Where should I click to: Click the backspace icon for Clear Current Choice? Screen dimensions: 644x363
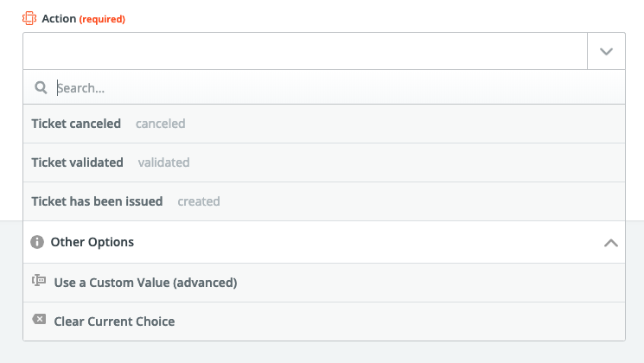(39, 319)
